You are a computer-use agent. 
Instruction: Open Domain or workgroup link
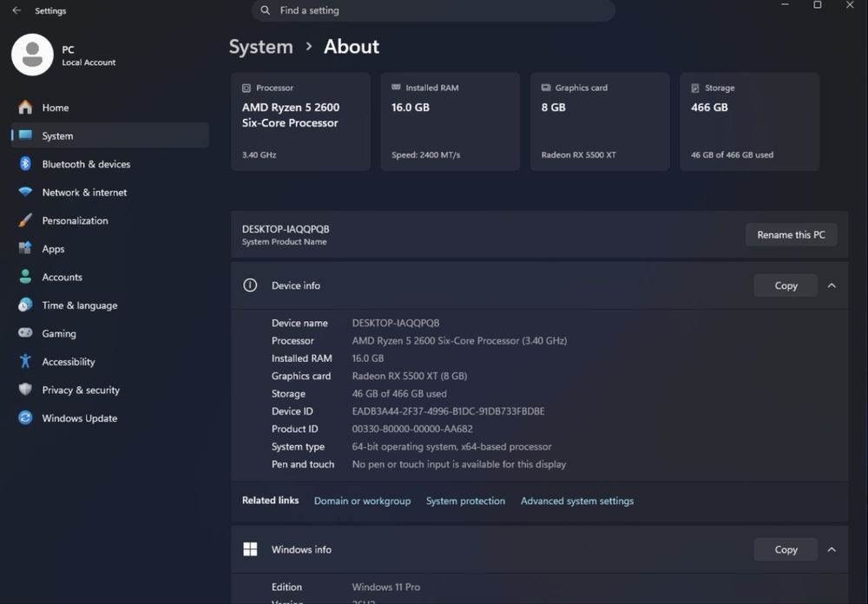click(362, 501)
